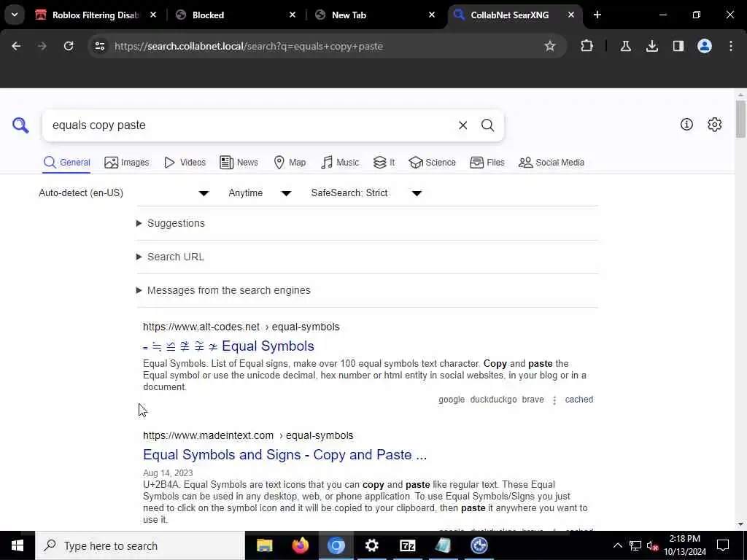Image resolution: width=747 pixels, height=560 pixels.
Task: Open the Chrome profile avatar
Action: (x=704, y=46)
